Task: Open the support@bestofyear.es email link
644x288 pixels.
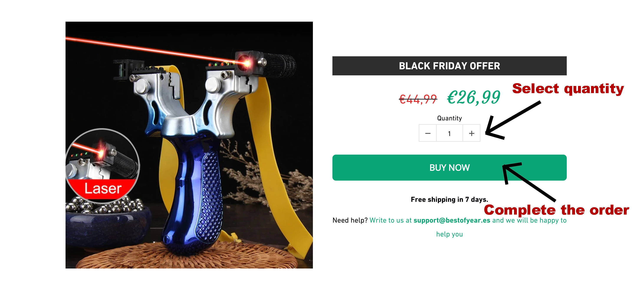Action: coord(452,220)
